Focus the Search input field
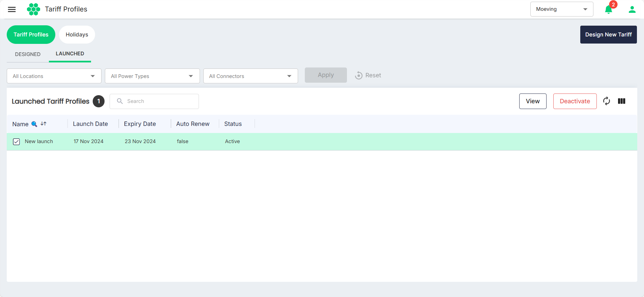The width and height of the screenshot is (644, 297). click(x=154, y=101)
